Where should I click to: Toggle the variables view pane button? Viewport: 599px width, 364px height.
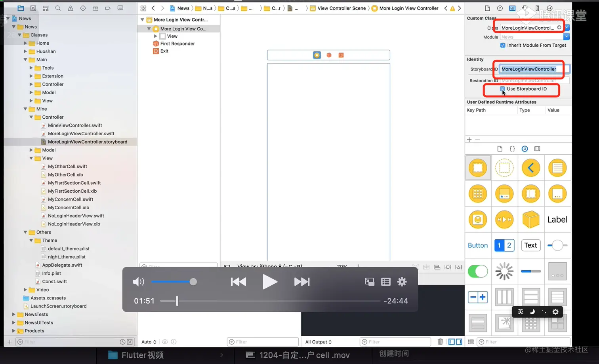(x=452, y=342)
